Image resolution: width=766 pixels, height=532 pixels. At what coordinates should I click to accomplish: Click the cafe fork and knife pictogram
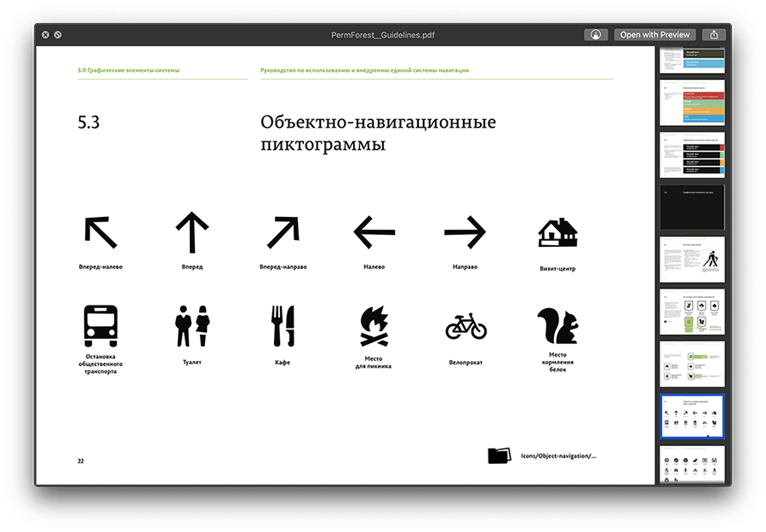(283, 326)
